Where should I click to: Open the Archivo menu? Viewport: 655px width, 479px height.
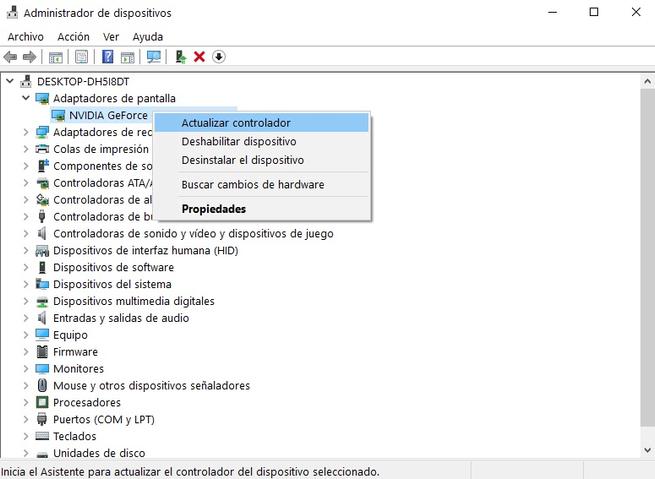click(25, 37)
